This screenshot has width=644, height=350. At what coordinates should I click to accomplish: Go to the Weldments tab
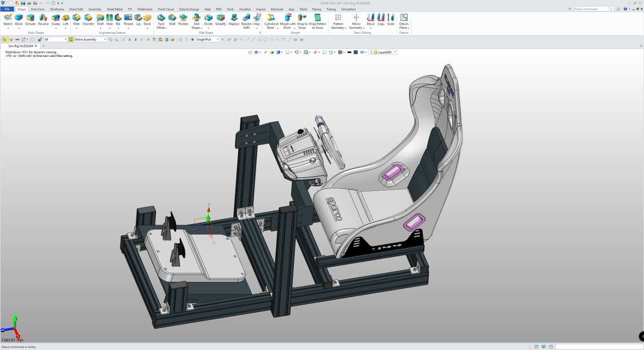144,9
